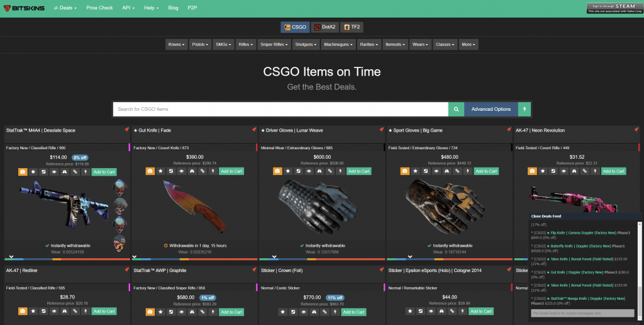The image size is (644, 325).
Task: Expand details chevron on Driver Gloves Lunar Weave card
Action: point(274,256)
